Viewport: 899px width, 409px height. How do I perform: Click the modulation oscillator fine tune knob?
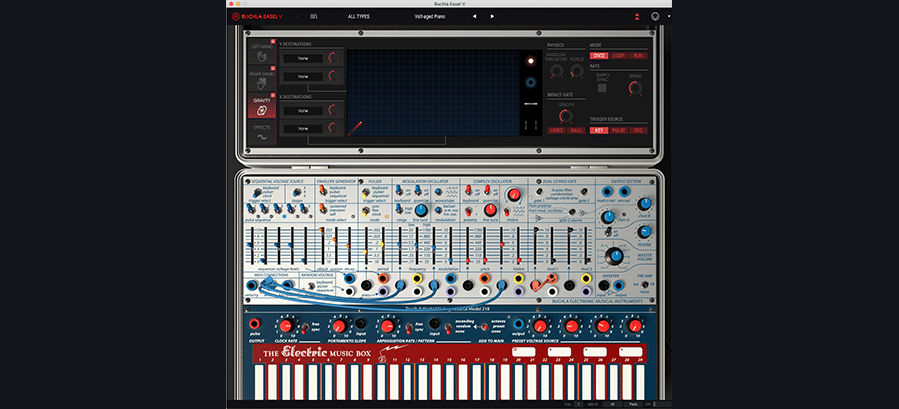point(421,209)
